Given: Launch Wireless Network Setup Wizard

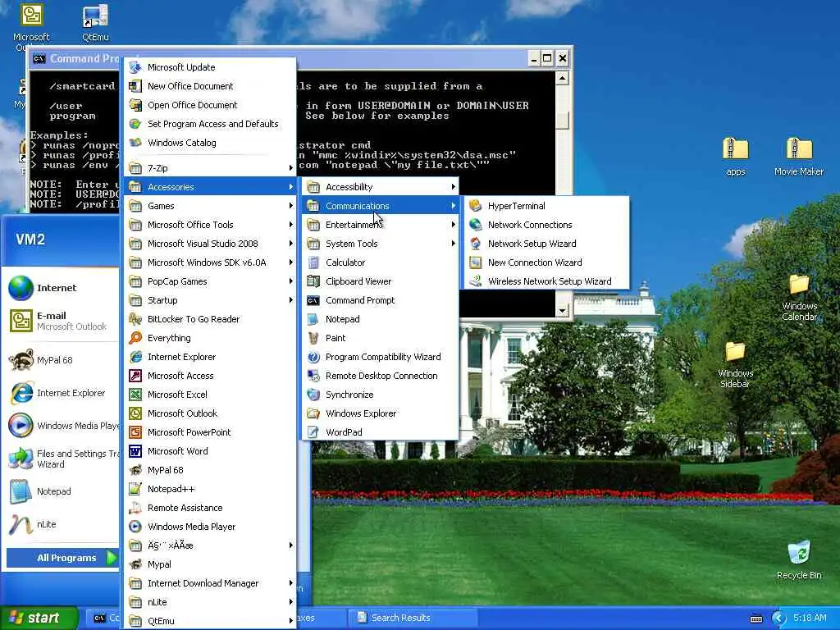Looking at the screenshot, I should [x=545, y=281].
